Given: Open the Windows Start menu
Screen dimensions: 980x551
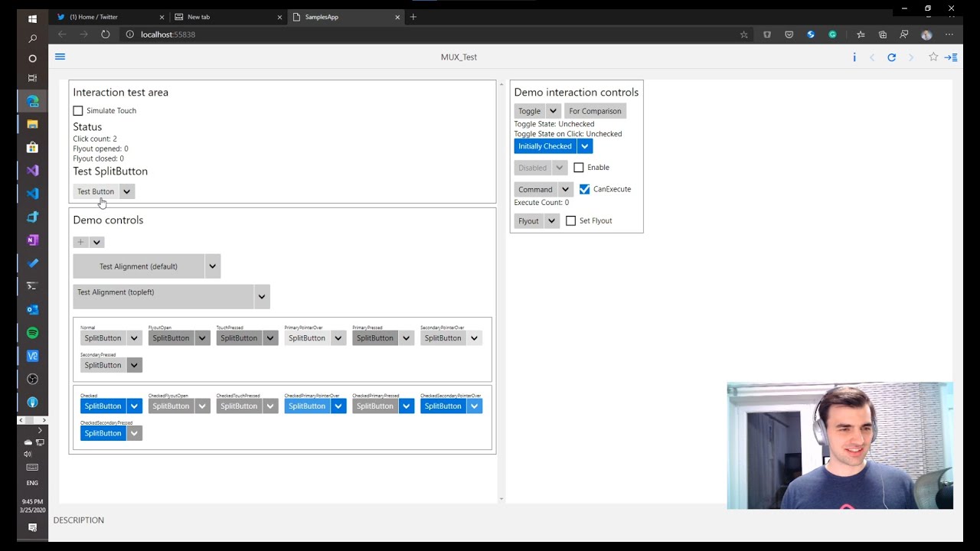Looking at the screenshot, I should 32,18.
